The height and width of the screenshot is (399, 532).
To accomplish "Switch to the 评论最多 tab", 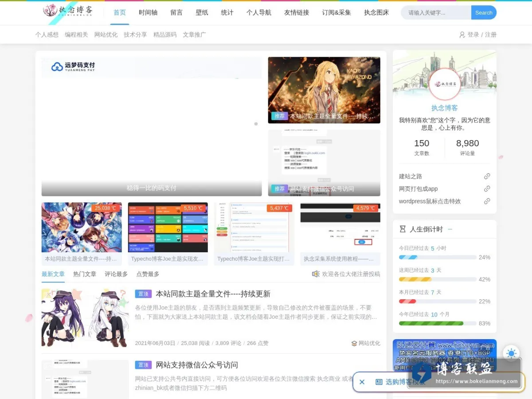I will (x=116, y=274).
